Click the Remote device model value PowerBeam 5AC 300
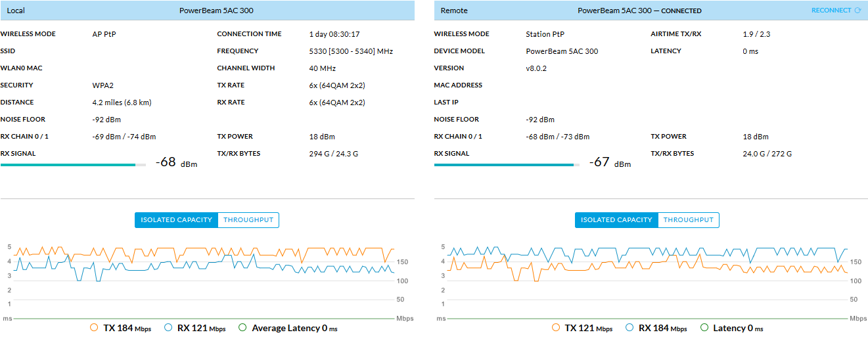The height and width of the screenshot is (343, 868). (562, 51)
